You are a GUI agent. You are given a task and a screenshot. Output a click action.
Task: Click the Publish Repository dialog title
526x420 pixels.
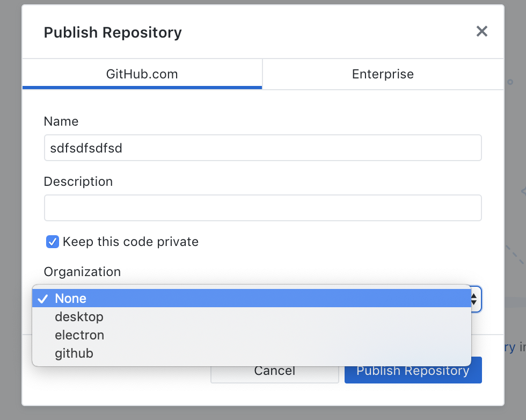[x=112, y=32]
